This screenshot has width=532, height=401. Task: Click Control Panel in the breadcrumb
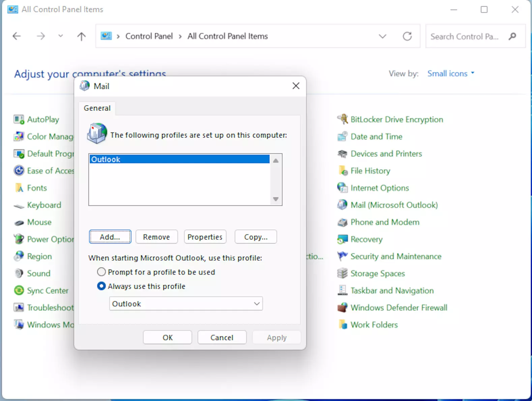(x=149, y=36)
